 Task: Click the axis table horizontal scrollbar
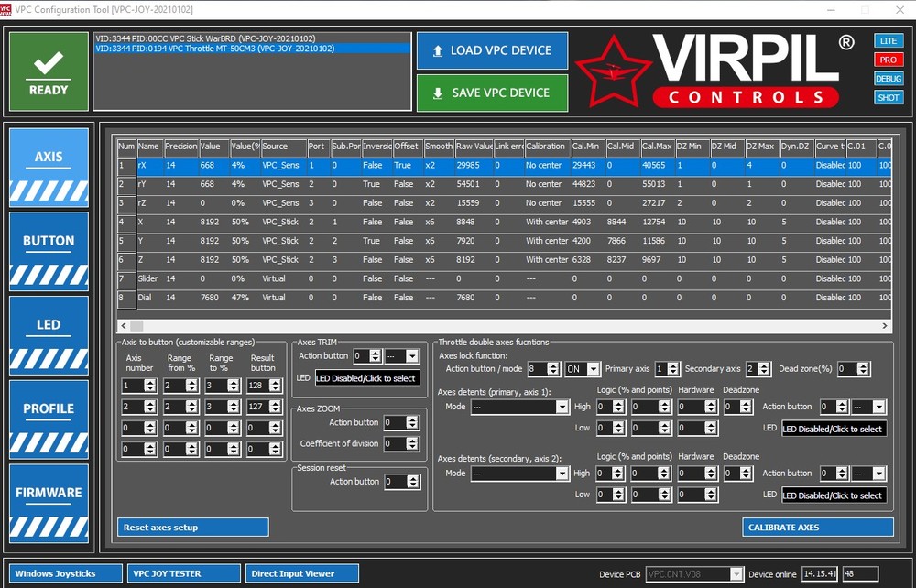point(504,326)
